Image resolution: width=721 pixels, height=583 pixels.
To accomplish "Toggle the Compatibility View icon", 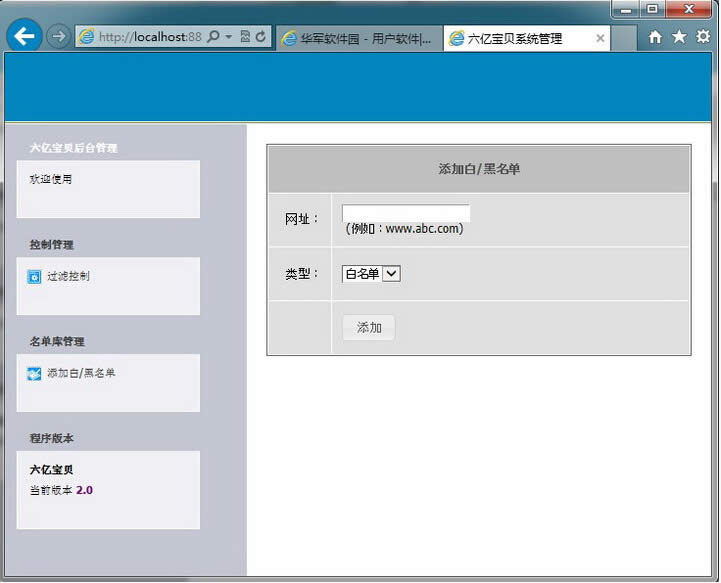I will [x=245, y=37].
